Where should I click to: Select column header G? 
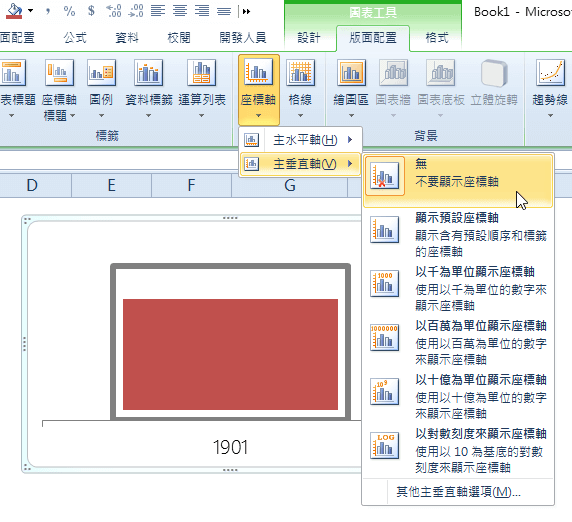click(x=290, y=185)
